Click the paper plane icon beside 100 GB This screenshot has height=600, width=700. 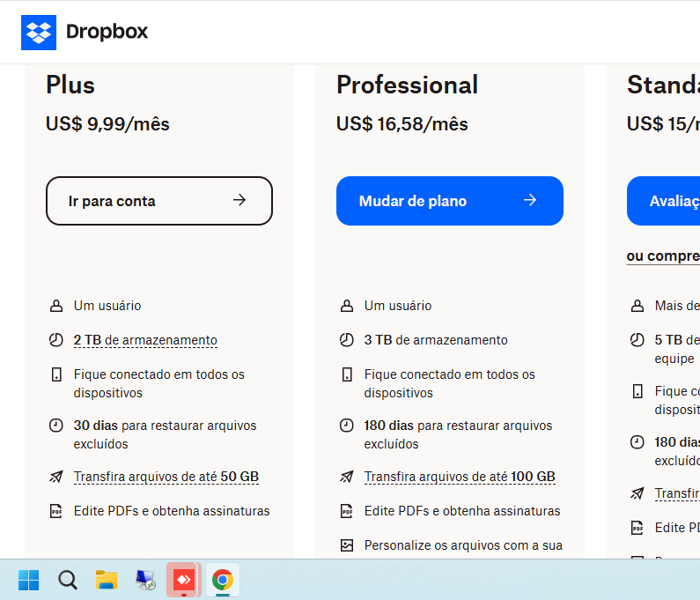click(347, 477)
